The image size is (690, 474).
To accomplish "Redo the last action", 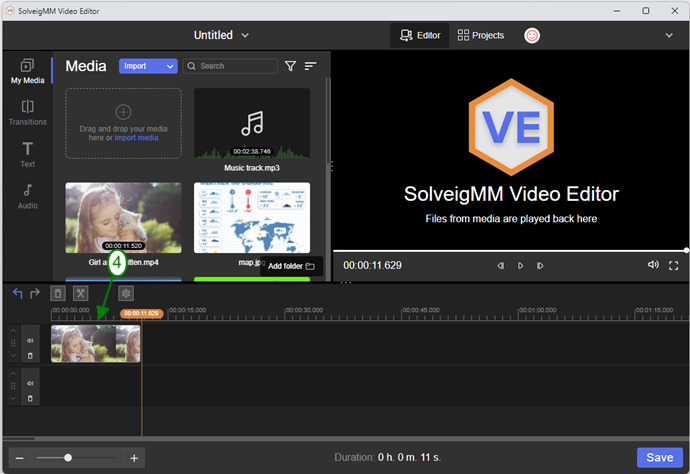I will click(x=35, y=293).
